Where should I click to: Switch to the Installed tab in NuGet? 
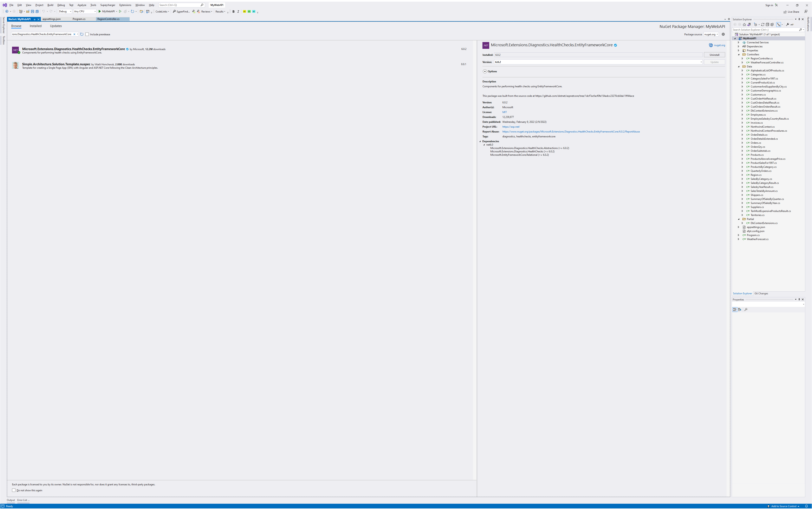(35, 26)
